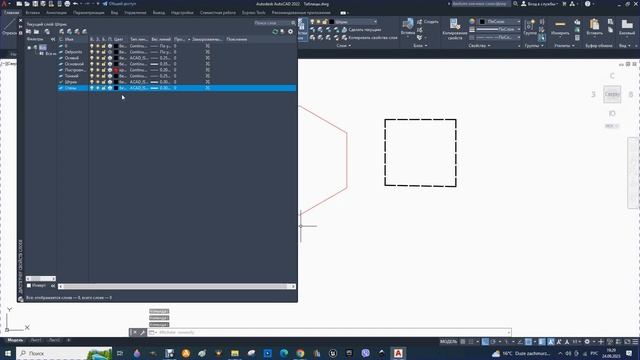
Task: Click the Base view tool in ribbon
Action: (627, 27)
